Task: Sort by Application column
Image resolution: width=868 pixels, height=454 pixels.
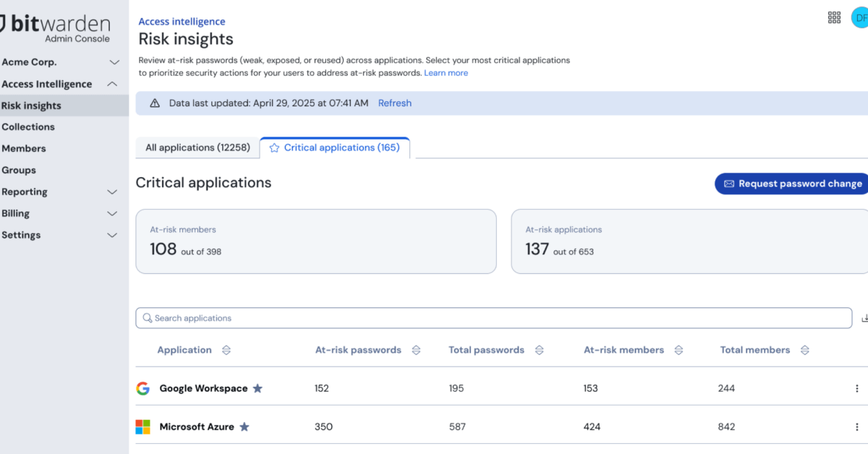Action: pyautogui.click(x=226, y=350)
